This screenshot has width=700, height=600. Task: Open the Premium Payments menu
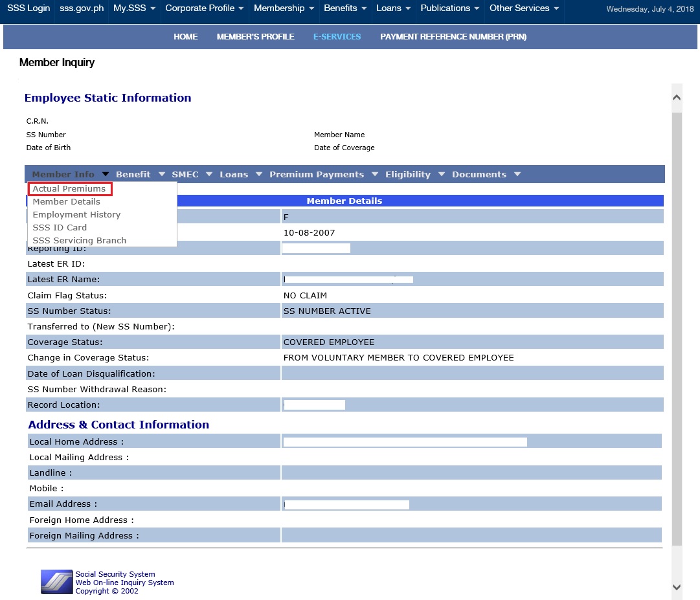[x=317, y=174]
